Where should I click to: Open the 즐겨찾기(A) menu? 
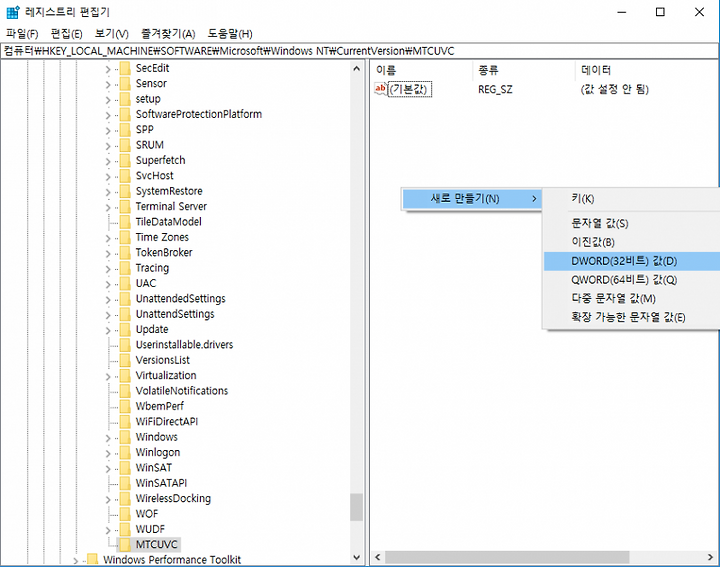click(168, 34)
